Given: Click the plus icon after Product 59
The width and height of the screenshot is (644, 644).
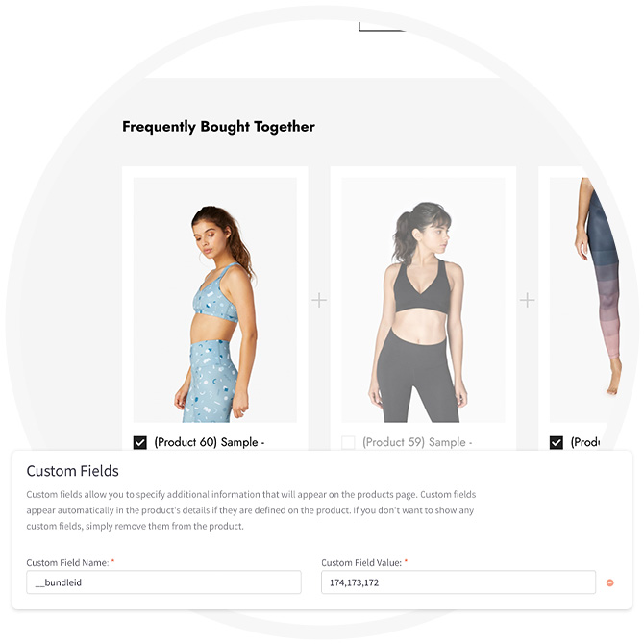Looking at the screenshot, I should click(x=527, y=300).
